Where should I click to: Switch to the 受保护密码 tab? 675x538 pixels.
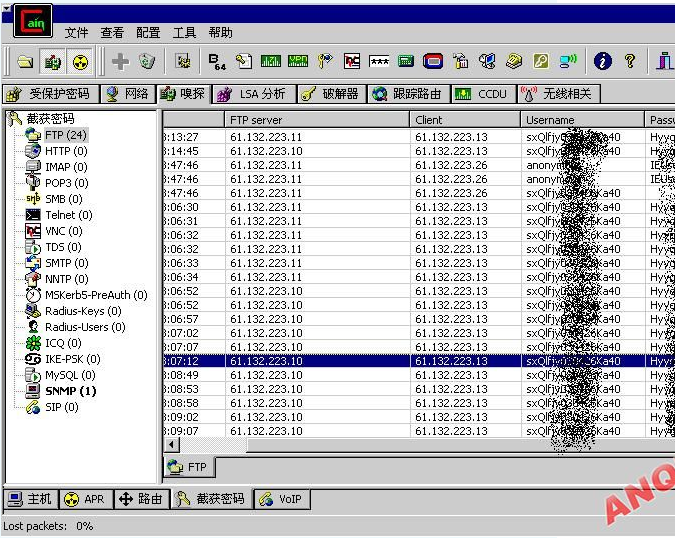pos(50,93)
